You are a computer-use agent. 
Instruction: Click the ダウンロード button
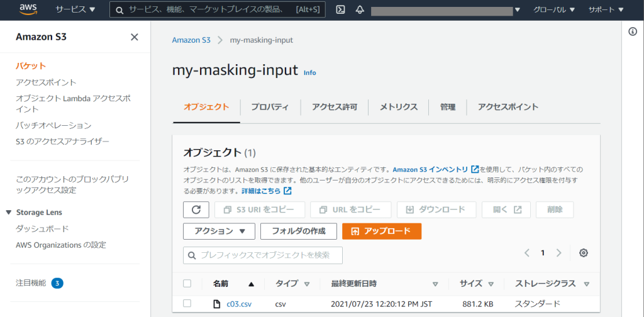436,210
